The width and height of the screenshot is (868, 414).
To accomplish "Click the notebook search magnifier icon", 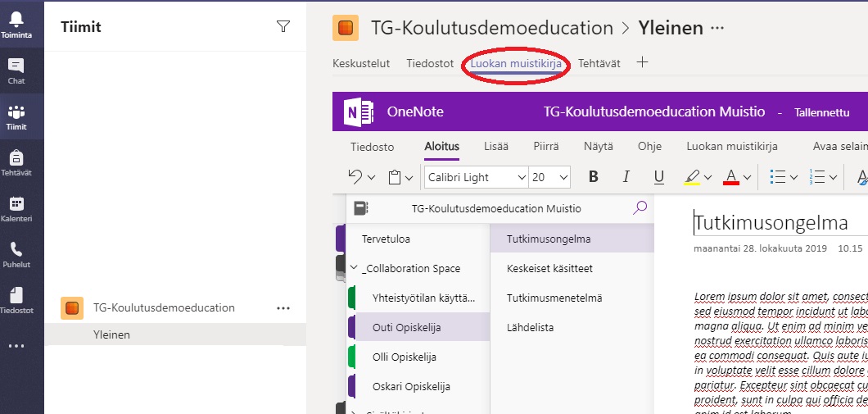I will tap(640, 208).
